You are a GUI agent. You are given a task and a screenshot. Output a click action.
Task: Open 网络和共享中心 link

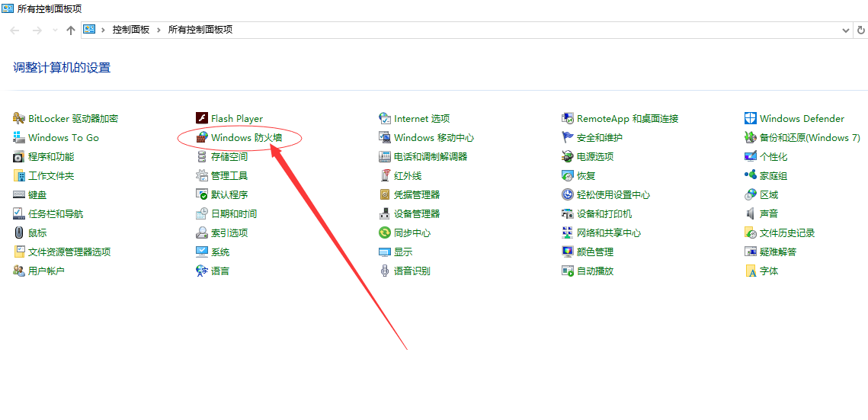pos(609,233)
